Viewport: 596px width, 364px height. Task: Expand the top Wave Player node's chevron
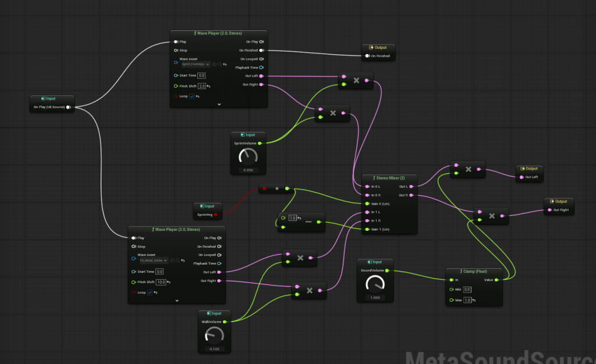pos(219,104)
